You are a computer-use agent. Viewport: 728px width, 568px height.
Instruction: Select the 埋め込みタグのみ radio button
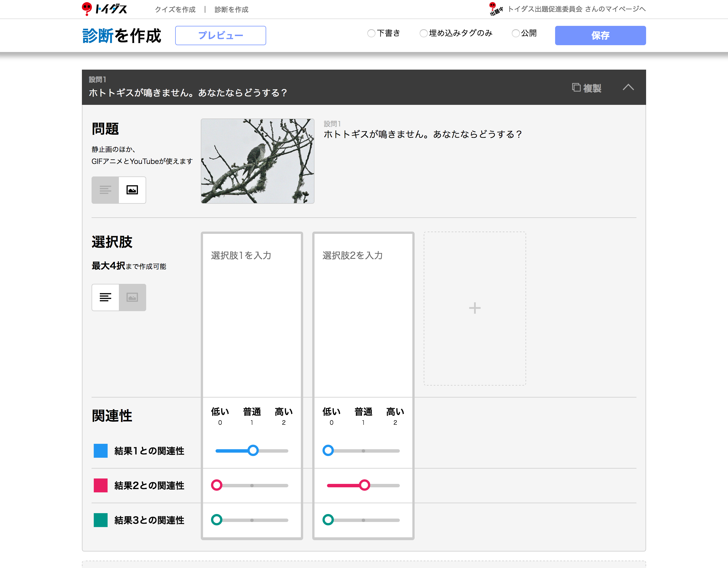(423, 33)
